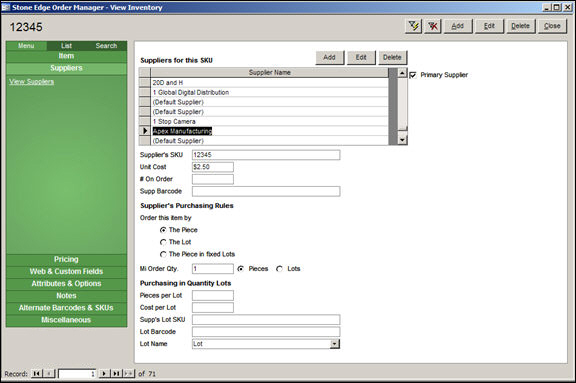This screenshot has width=576, height=383.
Task: Open the Pricing section
Action: coord(66,259)
